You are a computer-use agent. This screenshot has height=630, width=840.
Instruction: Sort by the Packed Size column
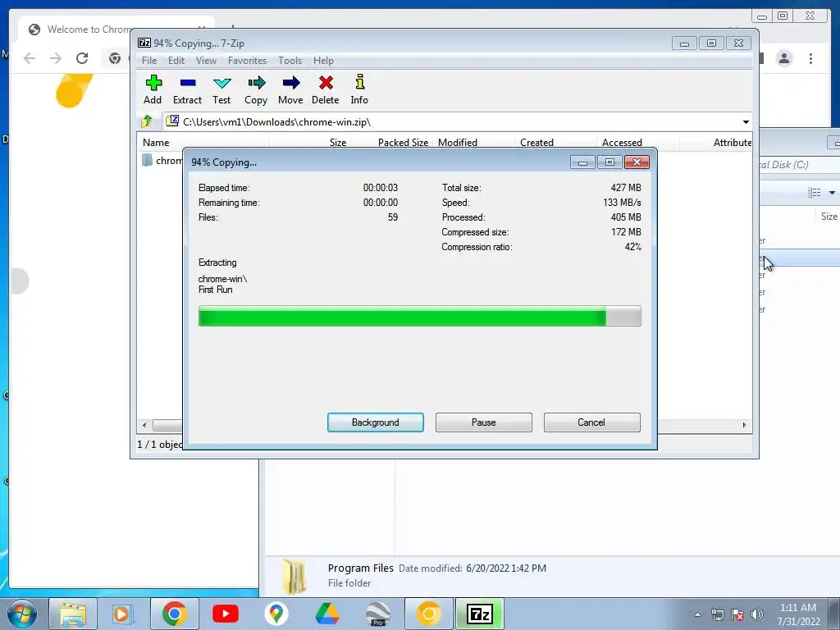coord(403,143)
